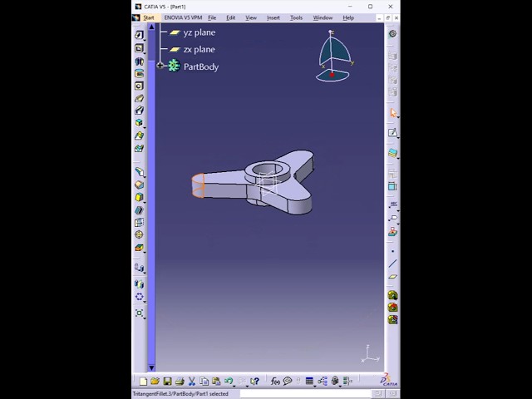The image size is (532, 399).
Task: Undo the last action
Action: coord(229,382)
